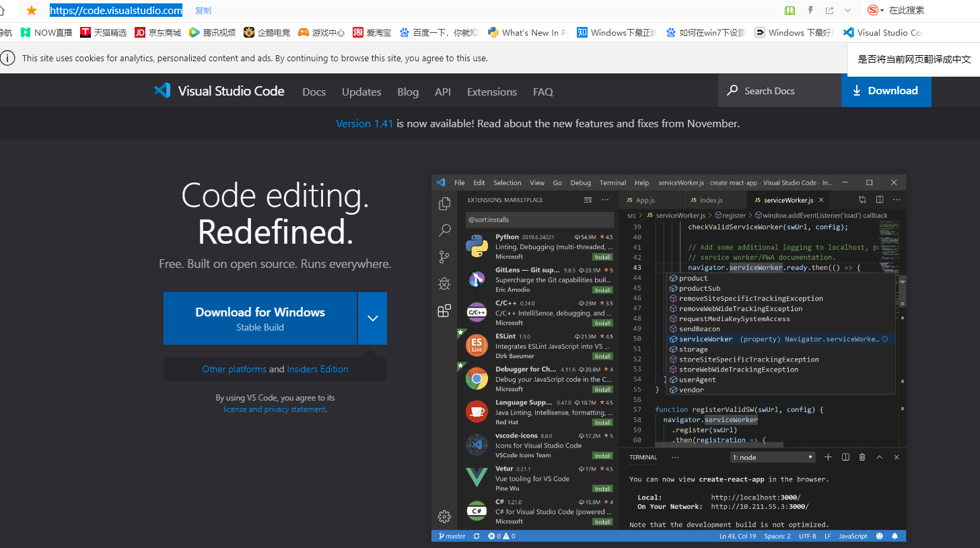Switch to the index.js editor tab
980x548 pixels.
[x=713, y=200]
